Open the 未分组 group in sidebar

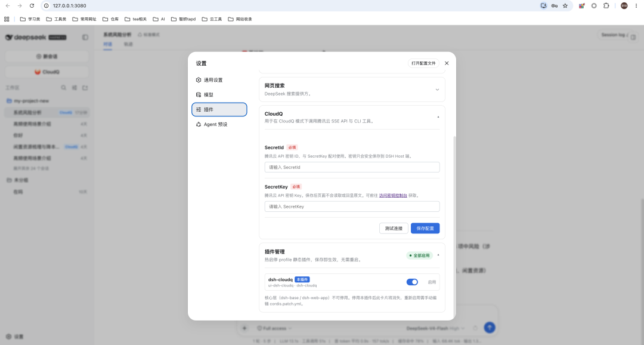[x=17, y=180]
